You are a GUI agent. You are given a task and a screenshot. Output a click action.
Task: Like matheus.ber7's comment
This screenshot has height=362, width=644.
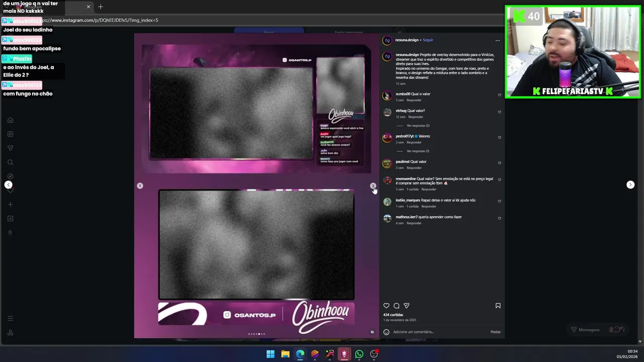pyautogui.click(x=500, y=218)
